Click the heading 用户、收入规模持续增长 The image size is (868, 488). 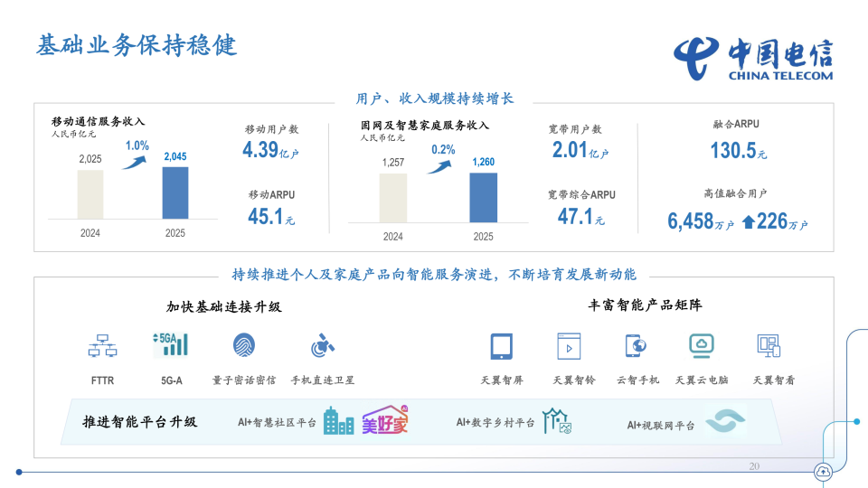tap(435, 99)
